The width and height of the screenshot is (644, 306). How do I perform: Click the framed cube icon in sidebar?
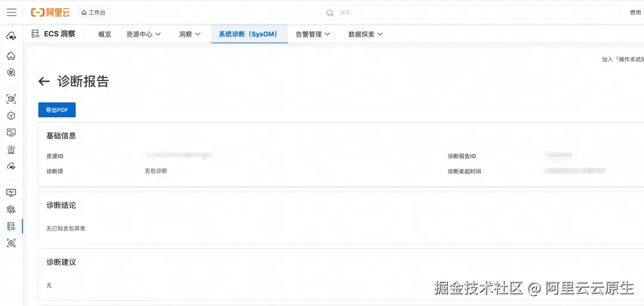(x=11, y=99)
